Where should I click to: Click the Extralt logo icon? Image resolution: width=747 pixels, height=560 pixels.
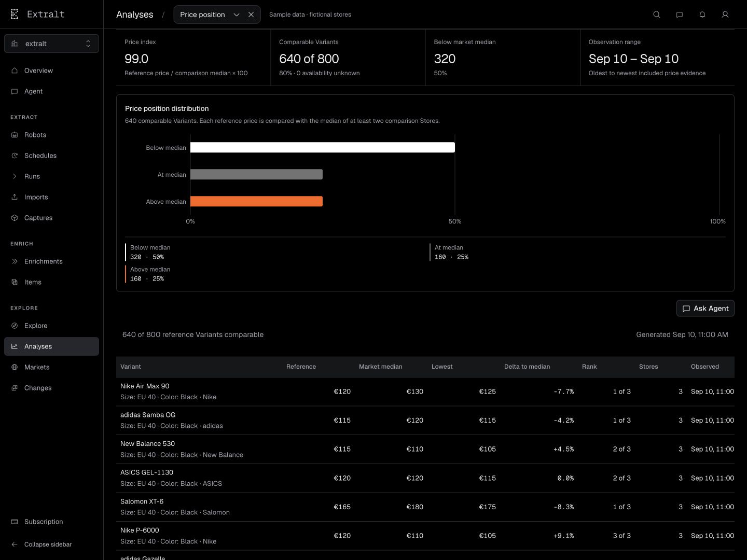(15, 14)
